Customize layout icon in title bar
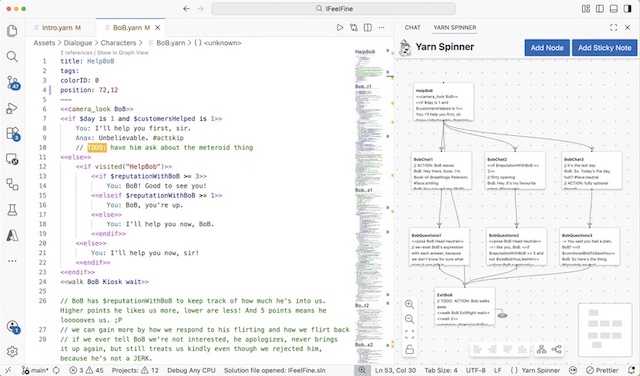 tap(586, 9)
